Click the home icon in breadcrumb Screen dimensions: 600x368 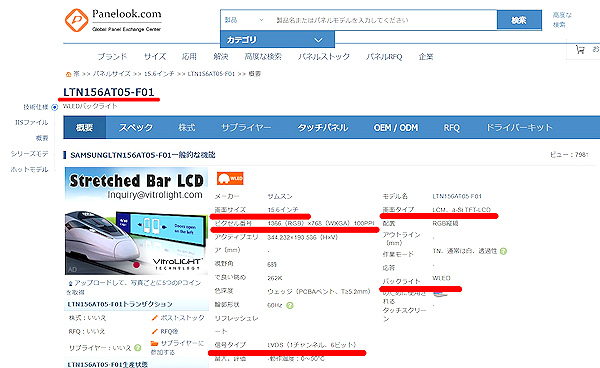(68, 74)
